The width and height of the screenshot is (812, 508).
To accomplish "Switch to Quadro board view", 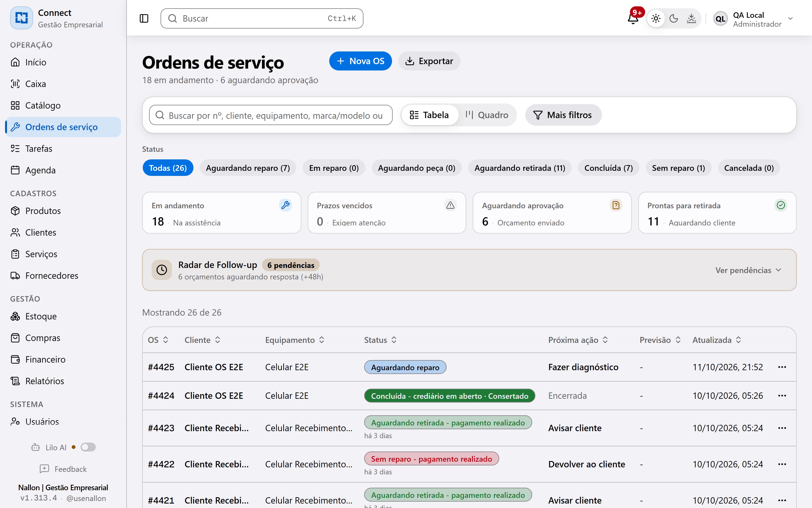I will (487, 115).
